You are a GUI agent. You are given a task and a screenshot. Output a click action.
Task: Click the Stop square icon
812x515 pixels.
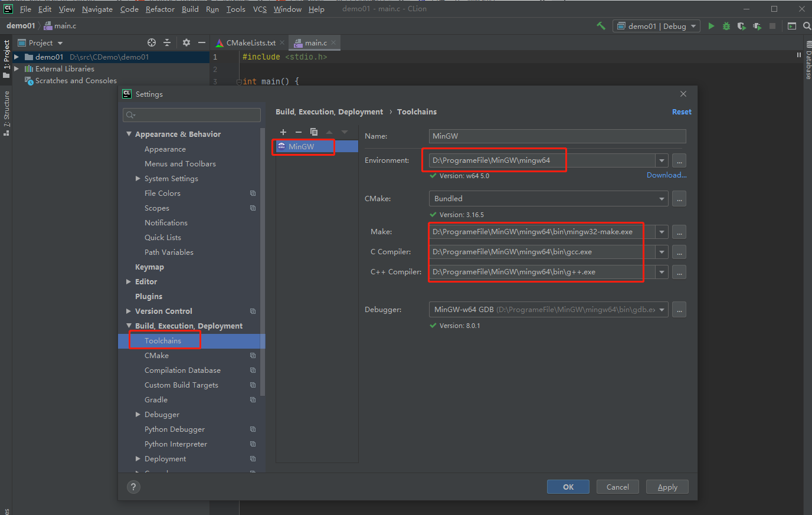tap(772, 26)
